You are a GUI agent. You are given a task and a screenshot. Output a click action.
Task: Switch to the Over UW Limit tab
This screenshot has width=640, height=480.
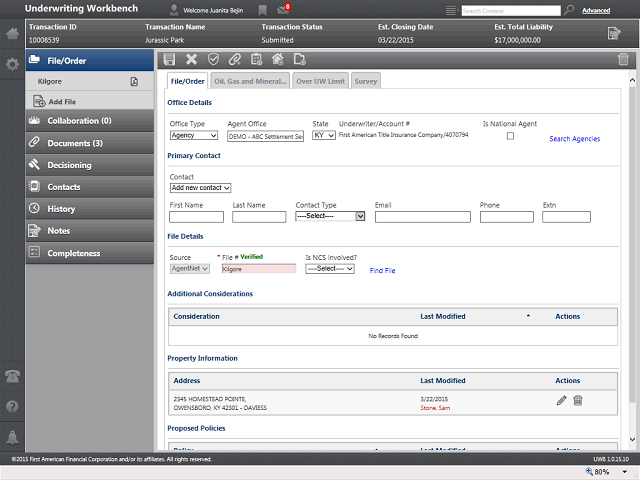click(x=320, y=81)
